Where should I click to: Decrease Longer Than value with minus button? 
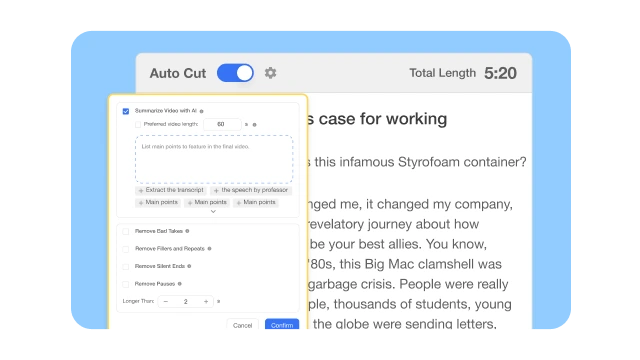click(x=166, y=302)
